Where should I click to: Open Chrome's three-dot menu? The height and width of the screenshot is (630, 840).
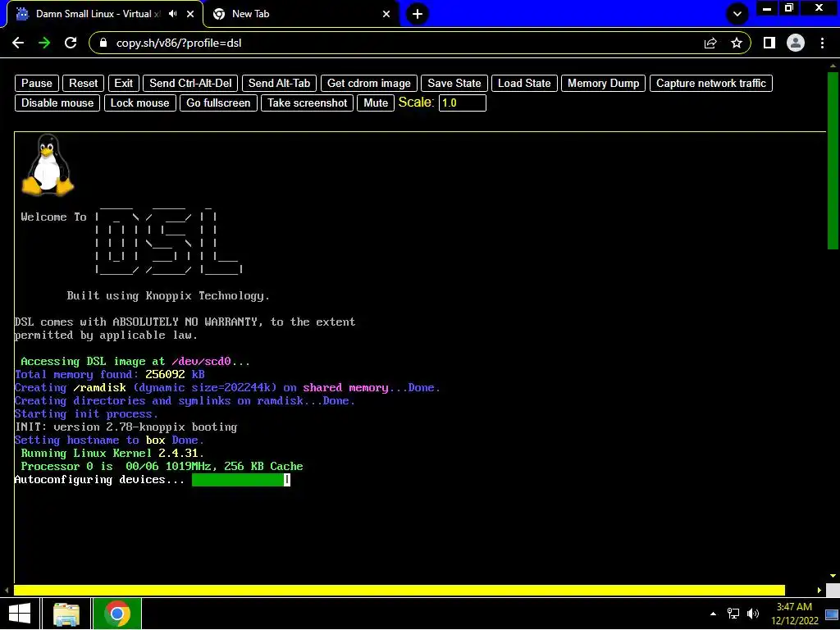(x=822, y=43)
